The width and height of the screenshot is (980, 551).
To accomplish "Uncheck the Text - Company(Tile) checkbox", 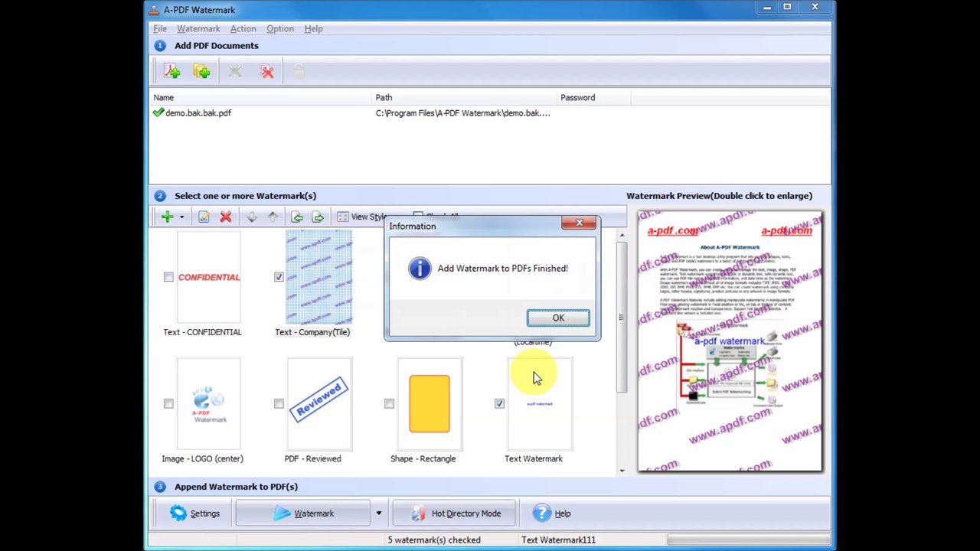I will 279,277.
